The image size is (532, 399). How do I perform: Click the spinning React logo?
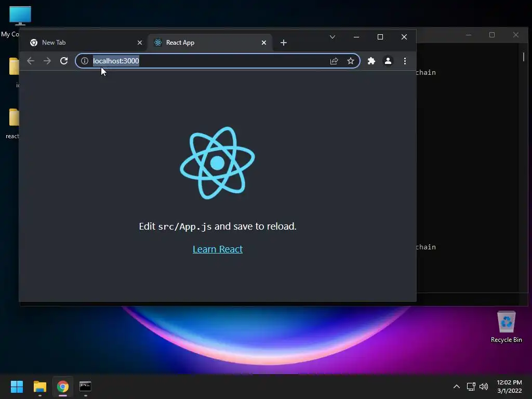coord(217,163)
